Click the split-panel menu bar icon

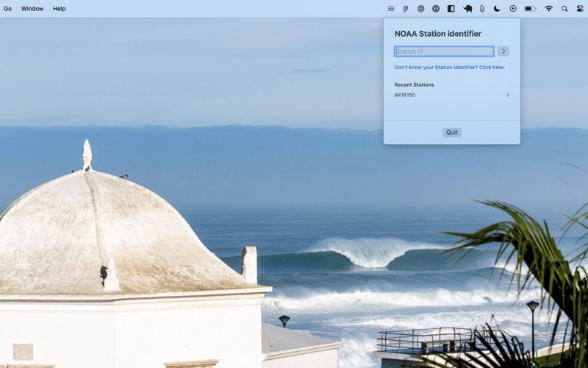point(451,9)
